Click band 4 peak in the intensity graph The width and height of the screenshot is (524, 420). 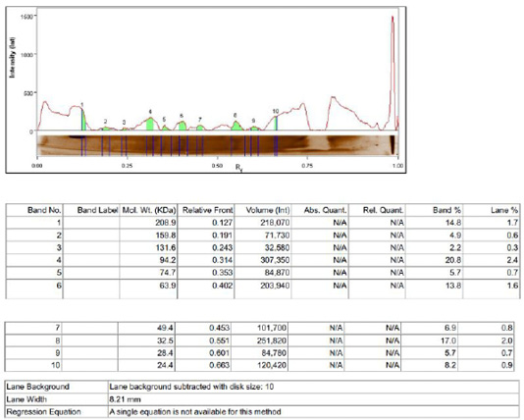(150, 124)
